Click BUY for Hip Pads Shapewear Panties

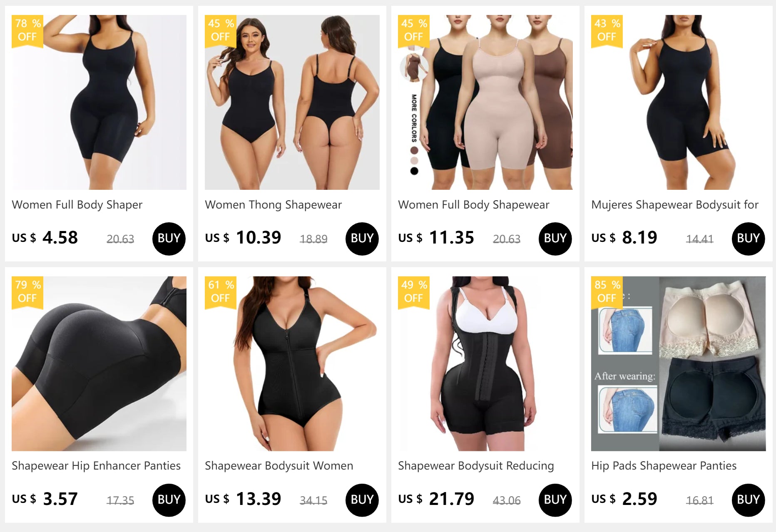748,500
